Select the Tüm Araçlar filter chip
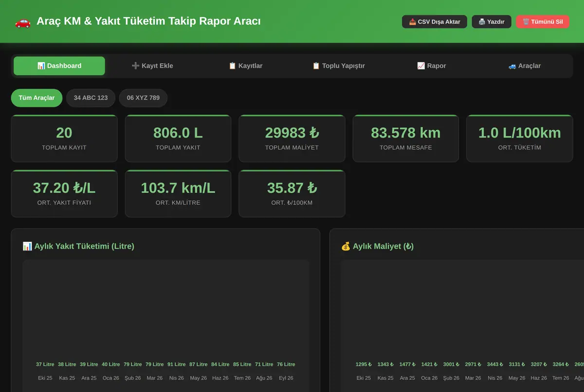The image size is (584, 392). [x=36, y=98]
